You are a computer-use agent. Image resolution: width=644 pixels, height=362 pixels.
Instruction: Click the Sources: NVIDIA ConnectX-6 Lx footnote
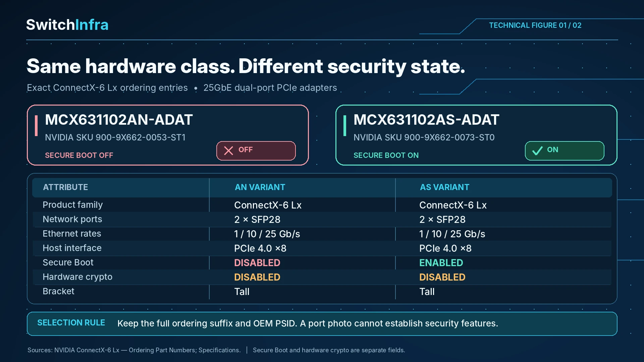(134, 350)
